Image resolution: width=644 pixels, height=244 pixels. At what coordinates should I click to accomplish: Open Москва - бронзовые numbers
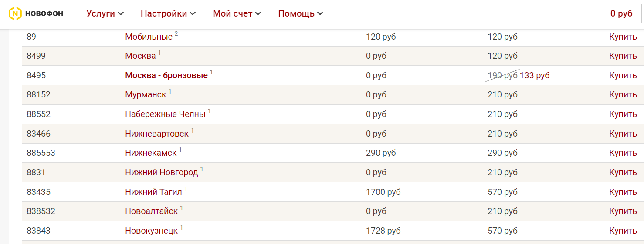pyautogui.click(x=166, y=76)
